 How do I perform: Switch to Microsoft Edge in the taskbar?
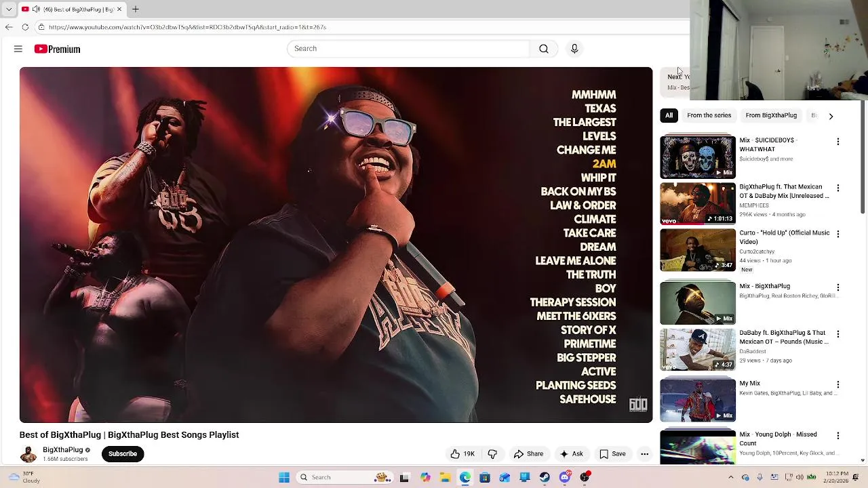[x=465, y=477]
